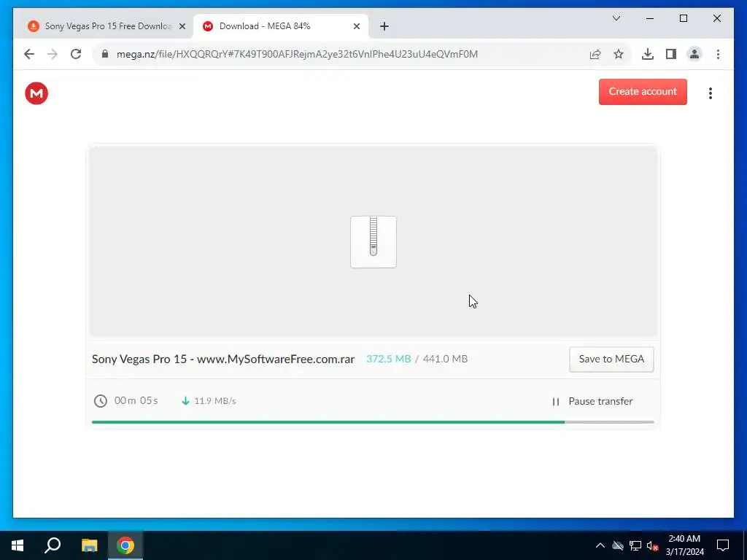Click Save to MEGA button
The height and width of the screenshot is (560, 747).
point(611,359)
